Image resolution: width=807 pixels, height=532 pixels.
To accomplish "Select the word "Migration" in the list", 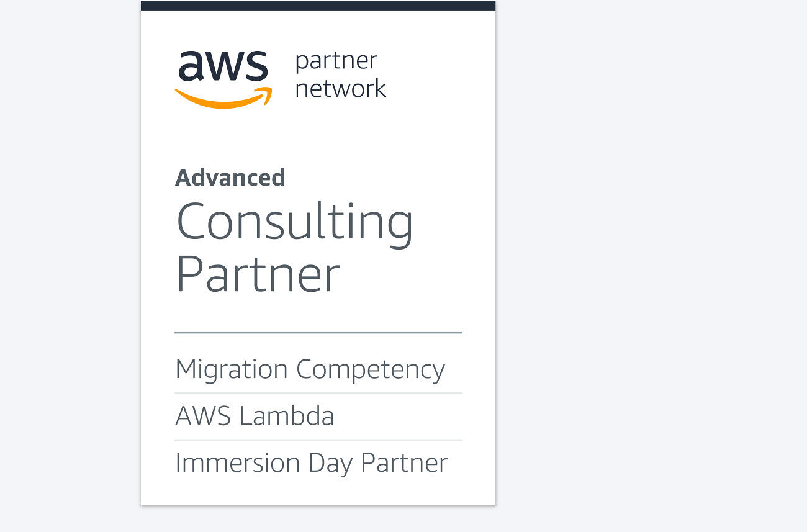I will click(232, 370).
